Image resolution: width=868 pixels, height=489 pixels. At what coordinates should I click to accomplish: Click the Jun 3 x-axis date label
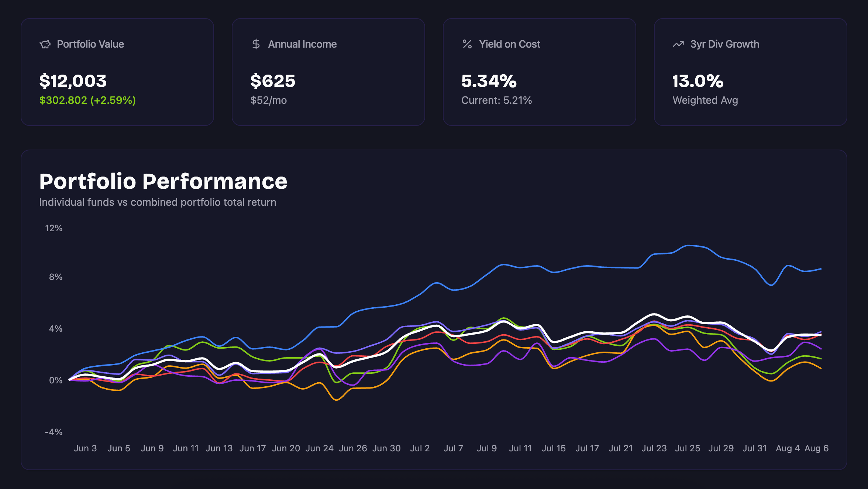[x=85, y=448]
